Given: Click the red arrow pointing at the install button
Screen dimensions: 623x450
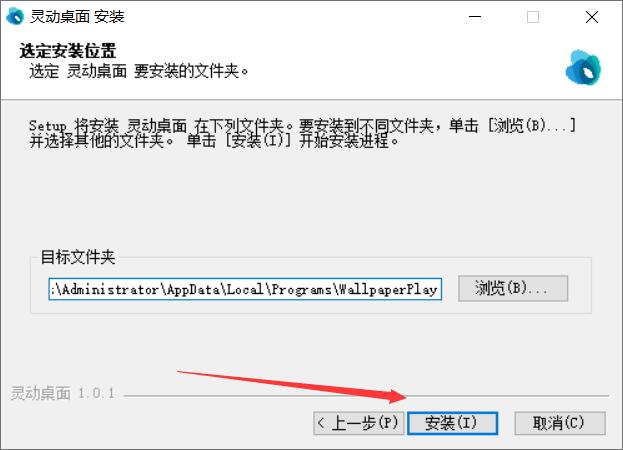Looking at the screenshot, I should point(292,387).
